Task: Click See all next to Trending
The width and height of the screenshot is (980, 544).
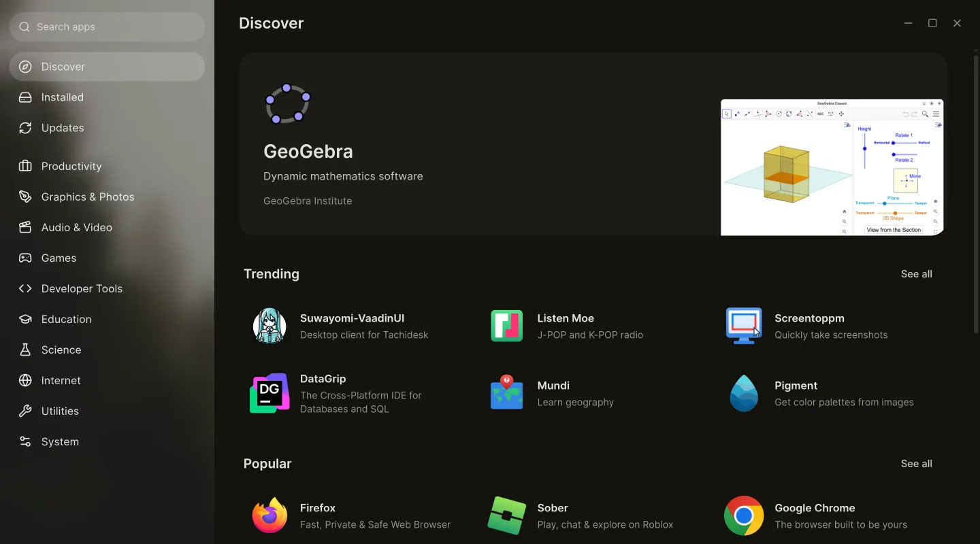Action: click(x=917, y=274)
